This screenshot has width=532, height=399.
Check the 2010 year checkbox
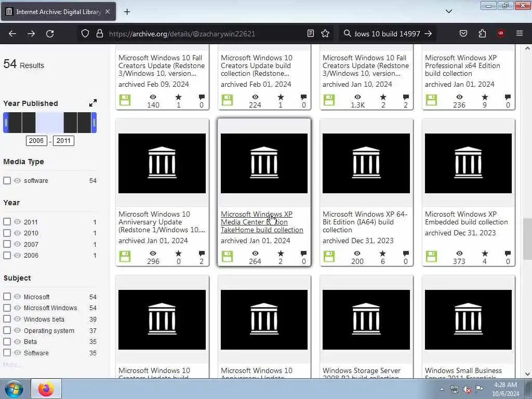pos(7,233)
